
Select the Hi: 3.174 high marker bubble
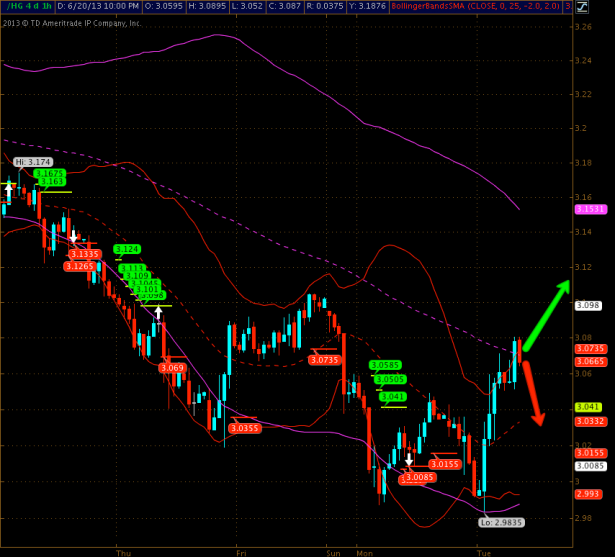[x=32, y=161]
